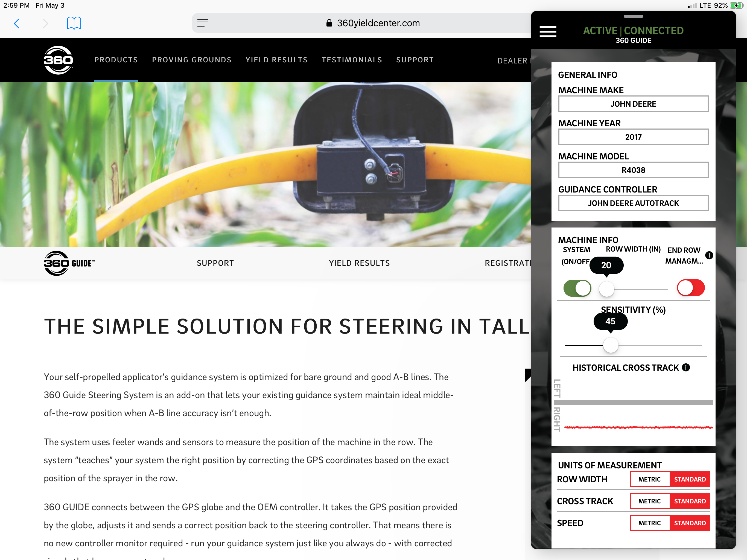
Task: Tap the 360 logo in site header
Action: click(58, 60)
